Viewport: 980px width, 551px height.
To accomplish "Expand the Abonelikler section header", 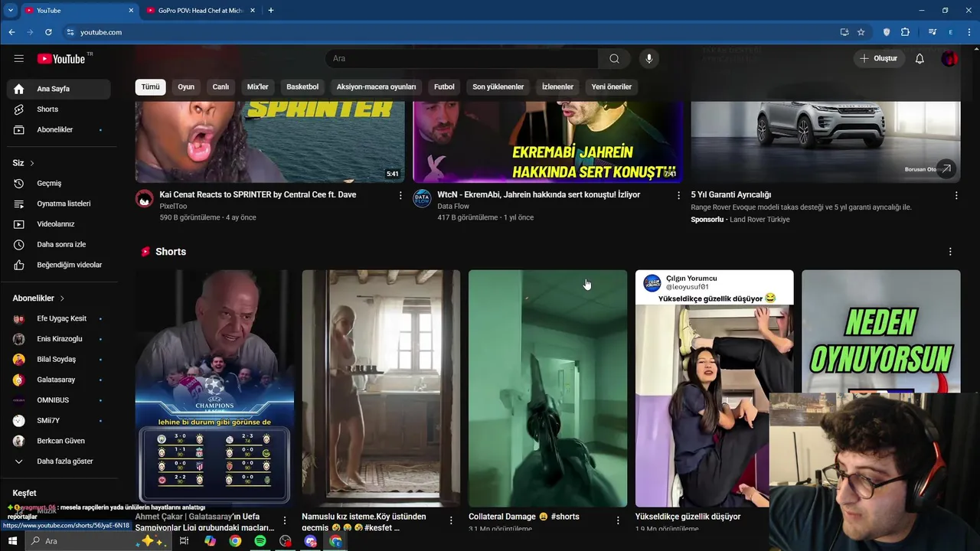I will tap(38, 298).
